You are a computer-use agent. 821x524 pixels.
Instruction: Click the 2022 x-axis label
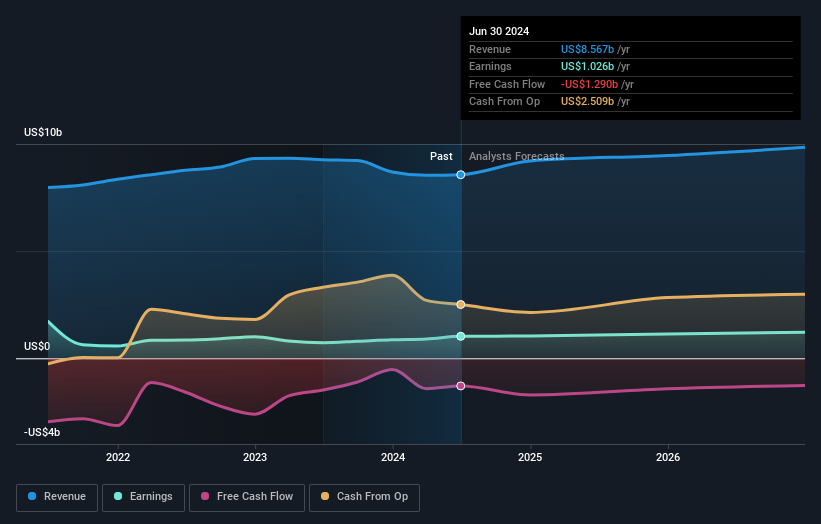coord(118,457)
